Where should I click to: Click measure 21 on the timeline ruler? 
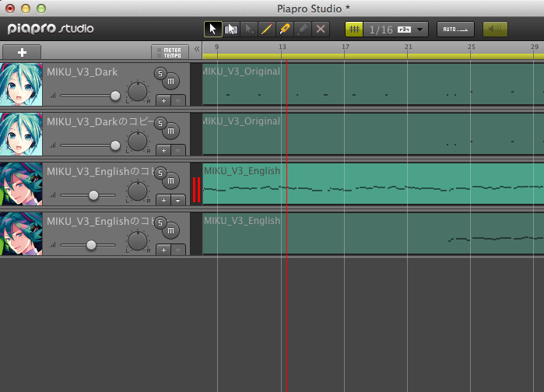tap(409, 47)
